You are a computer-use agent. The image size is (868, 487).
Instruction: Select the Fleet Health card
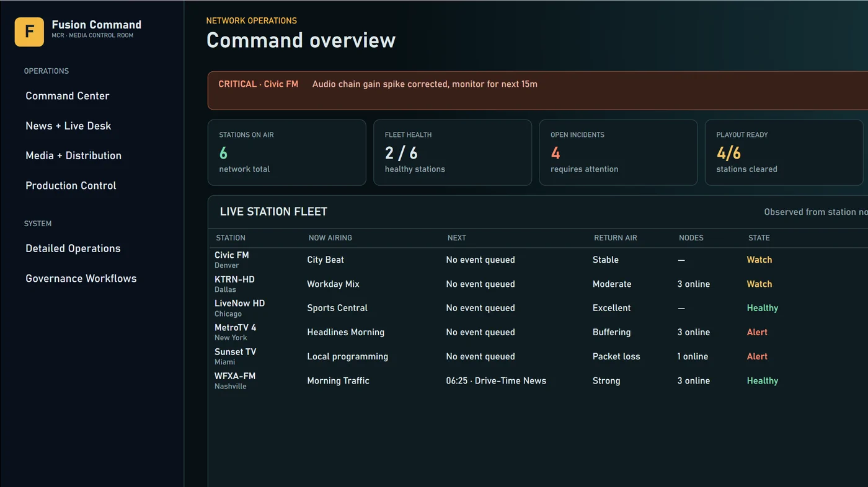click(x=453, y=152)
